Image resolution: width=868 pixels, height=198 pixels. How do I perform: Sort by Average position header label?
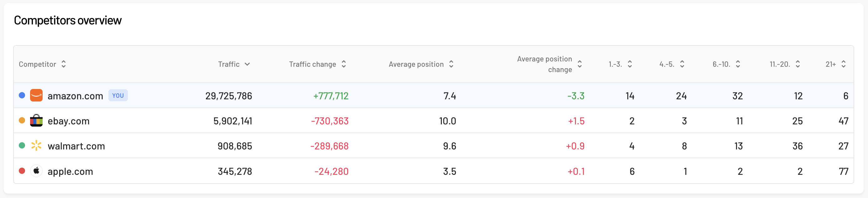pyautogui.click(x=416, y=64)
